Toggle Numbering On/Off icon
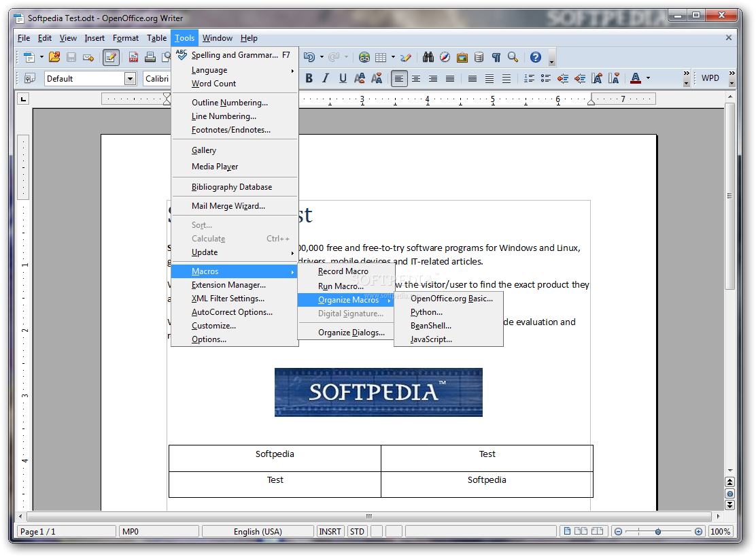 click(x=529, y=78)
